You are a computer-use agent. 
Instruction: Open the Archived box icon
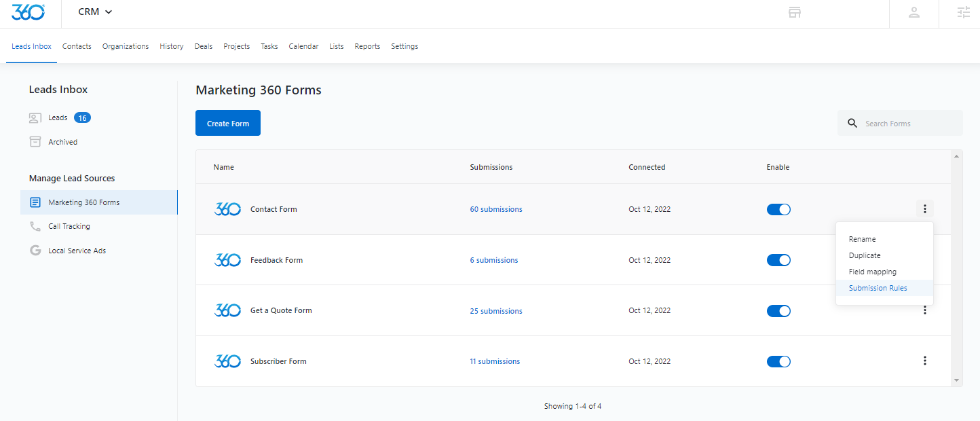[x=35, y=142]
